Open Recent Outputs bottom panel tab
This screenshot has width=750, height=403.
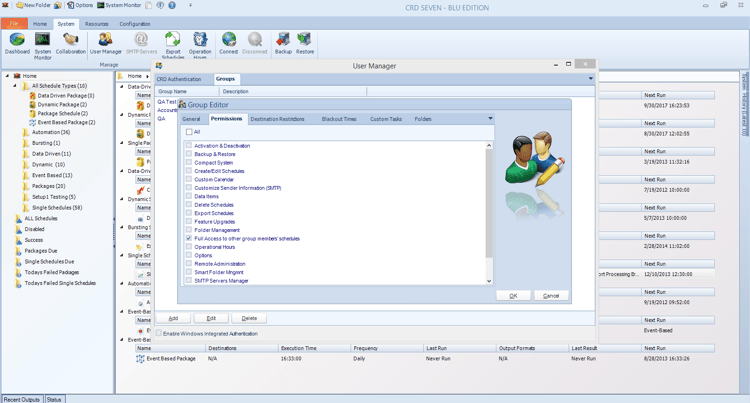click(x=22, y=399)
